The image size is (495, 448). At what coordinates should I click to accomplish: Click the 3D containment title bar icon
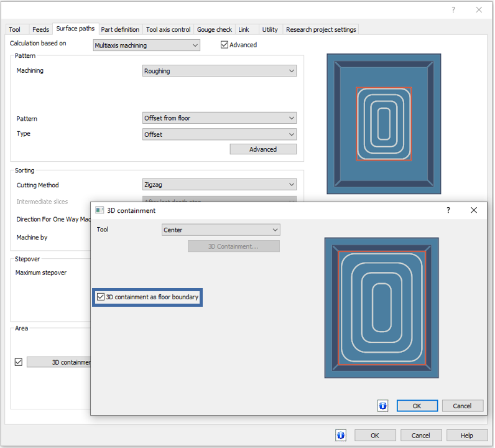tap(99, 210)
